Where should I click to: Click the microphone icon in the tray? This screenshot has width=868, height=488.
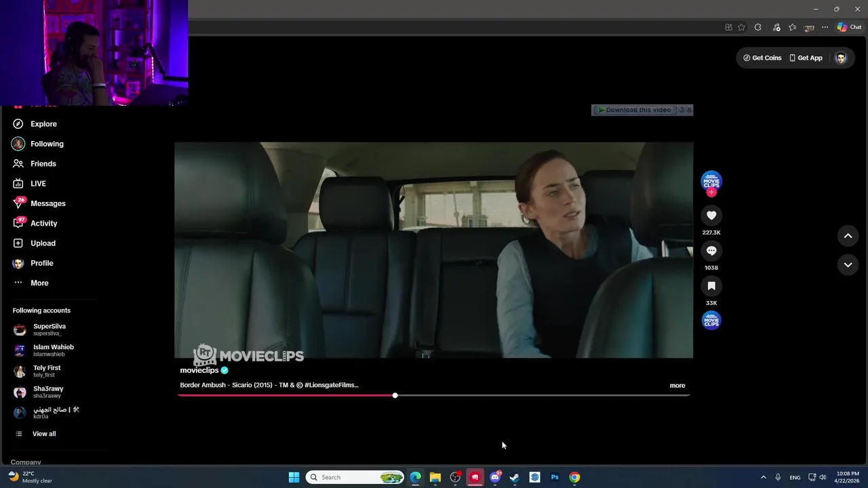778,477
